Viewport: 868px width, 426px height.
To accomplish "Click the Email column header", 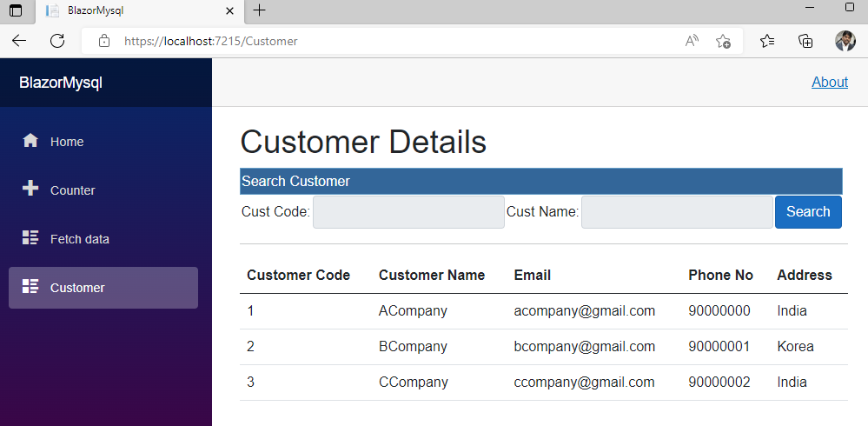I will [x=533, y=275].
